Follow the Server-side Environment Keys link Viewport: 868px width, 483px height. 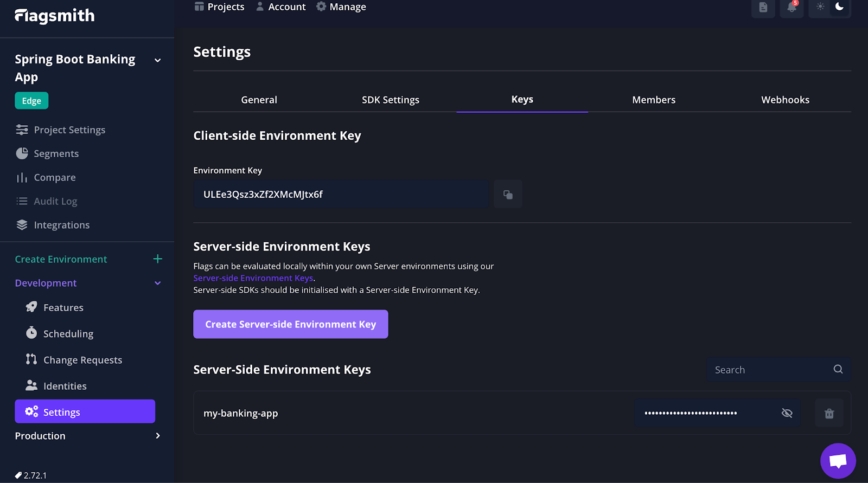253,278
